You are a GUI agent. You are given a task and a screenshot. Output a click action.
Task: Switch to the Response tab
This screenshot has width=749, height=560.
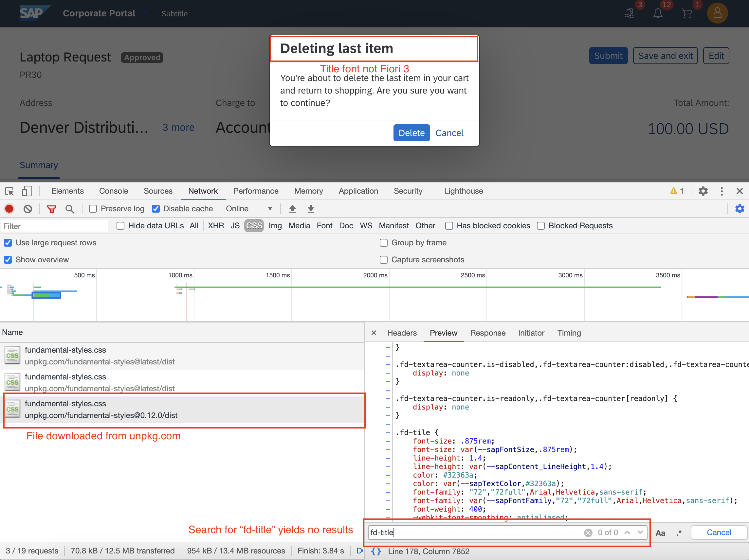pos(488,333)
